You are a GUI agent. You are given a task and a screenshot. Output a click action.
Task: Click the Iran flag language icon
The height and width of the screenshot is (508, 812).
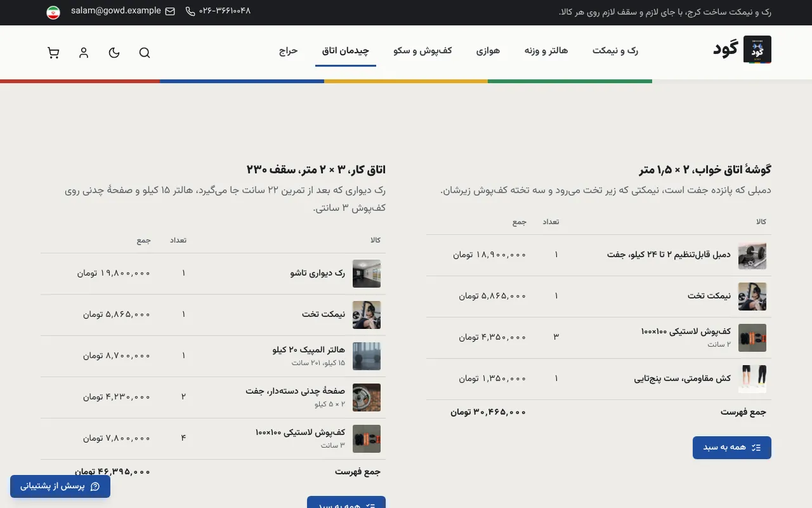(x=53, y=12)
